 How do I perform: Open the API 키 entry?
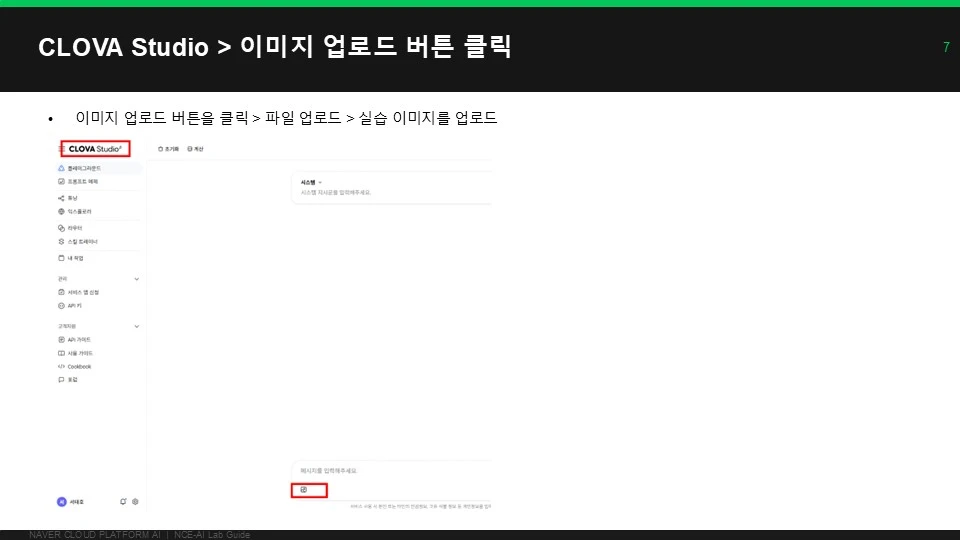pos(70,306)
